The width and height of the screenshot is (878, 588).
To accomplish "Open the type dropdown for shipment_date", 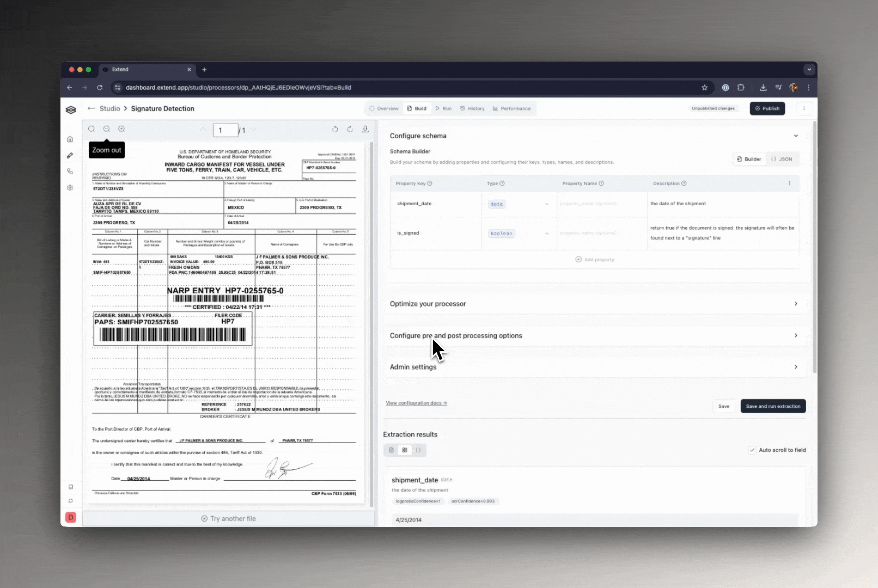I will coord(519,204).
